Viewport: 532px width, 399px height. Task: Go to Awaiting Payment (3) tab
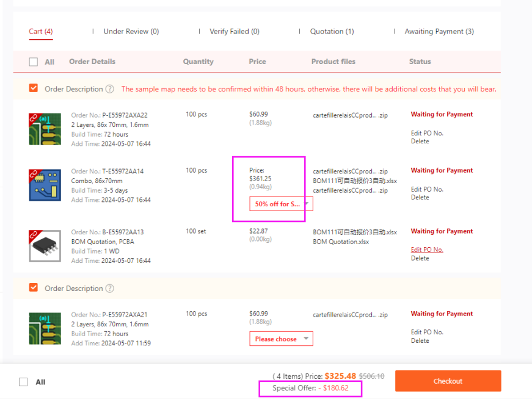(439, 32)
